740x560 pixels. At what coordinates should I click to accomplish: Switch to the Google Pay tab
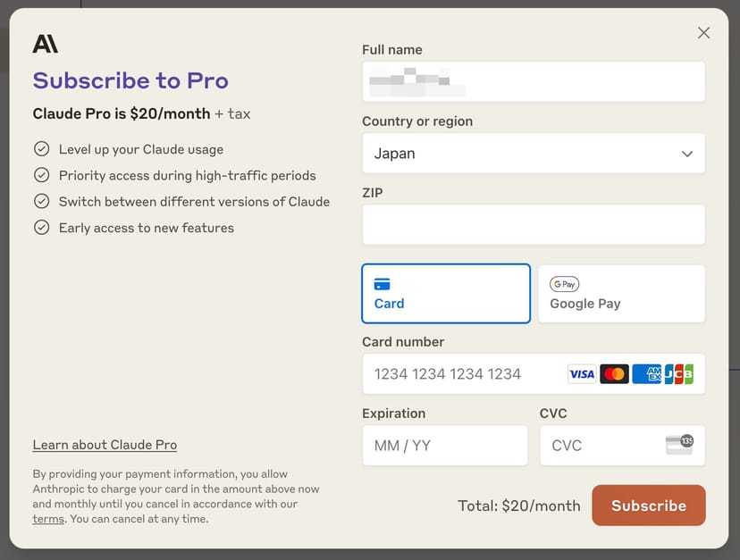[622, 293]
